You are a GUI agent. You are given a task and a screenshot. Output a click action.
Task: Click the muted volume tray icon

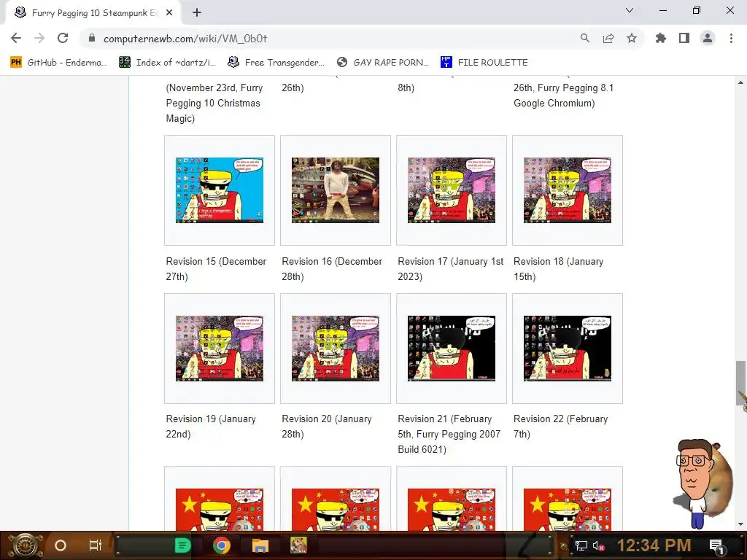pyautogui.click(x=598, y=545)
